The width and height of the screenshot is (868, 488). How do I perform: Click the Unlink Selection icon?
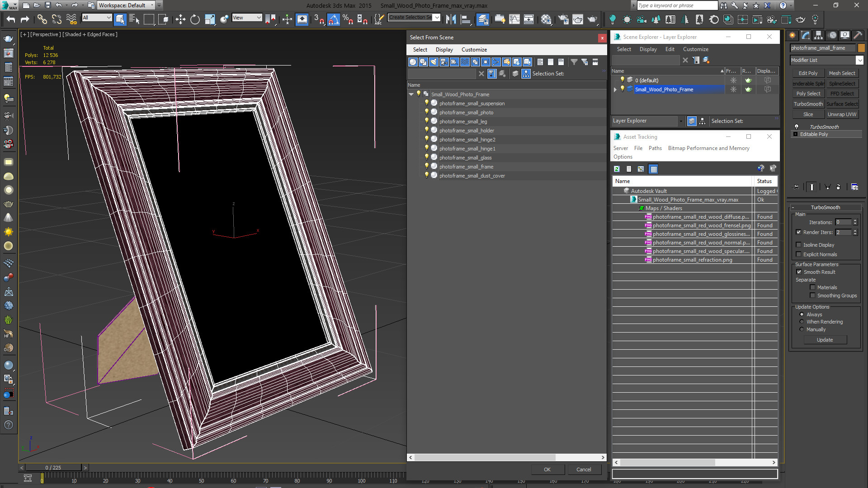coord(57,19)
